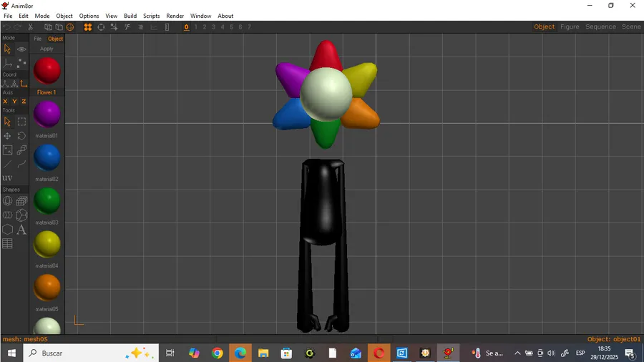Switch to the Figure editor tab
The height and width of the screenshot is (362, 644).
pos(570,26)
